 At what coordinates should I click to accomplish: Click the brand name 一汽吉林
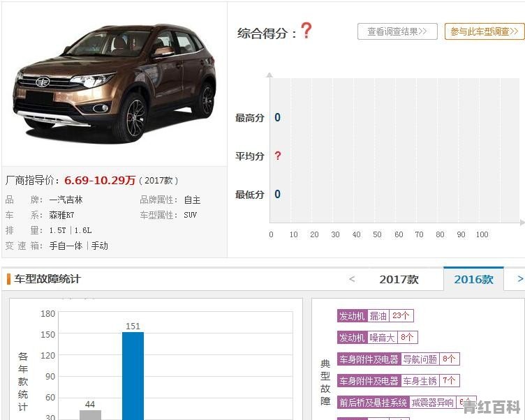point(66,200)
